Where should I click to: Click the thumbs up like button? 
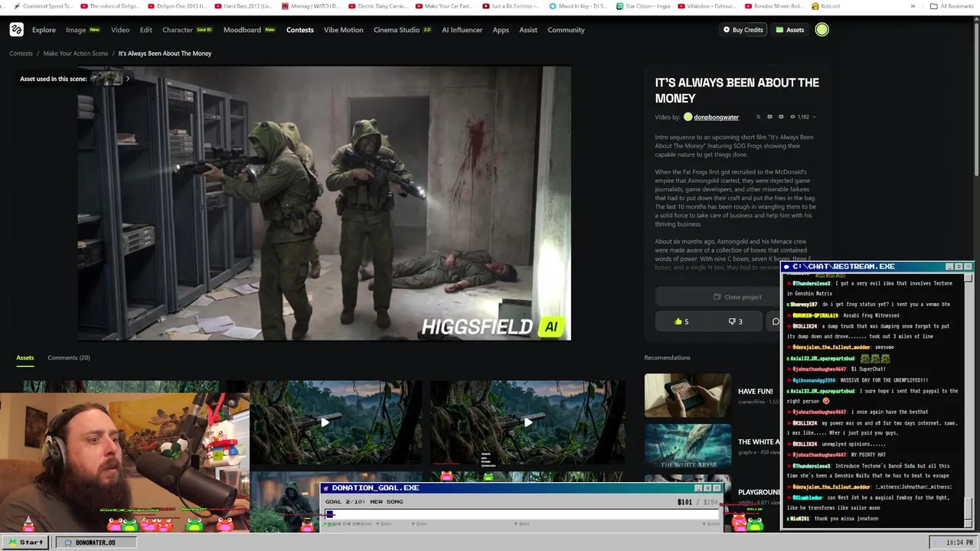[681, 321]
